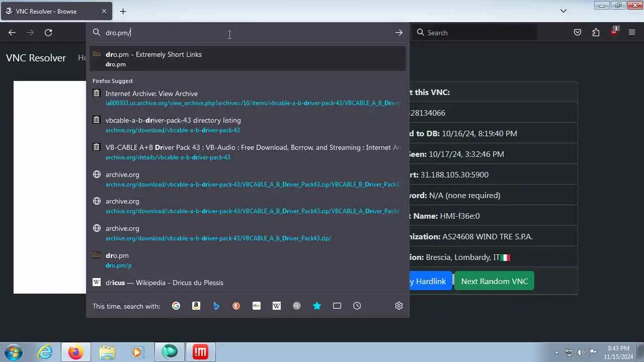This screenshot has width=644, height=362.
Task: Select archive.org VBCABLE_A_B_Driver_Pack43.zip/ suggestion
Action: point(248,233)
